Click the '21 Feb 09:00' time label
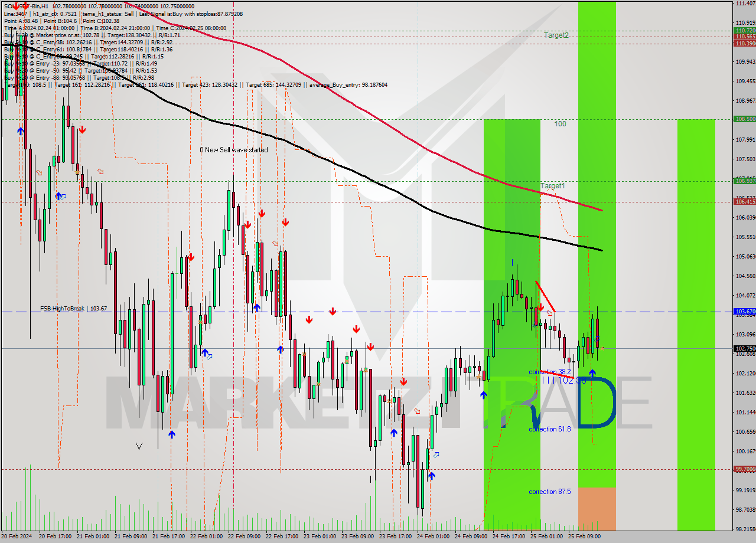This screenshot has width=756, height=543. pyautogui.click(x=130, y=537)
